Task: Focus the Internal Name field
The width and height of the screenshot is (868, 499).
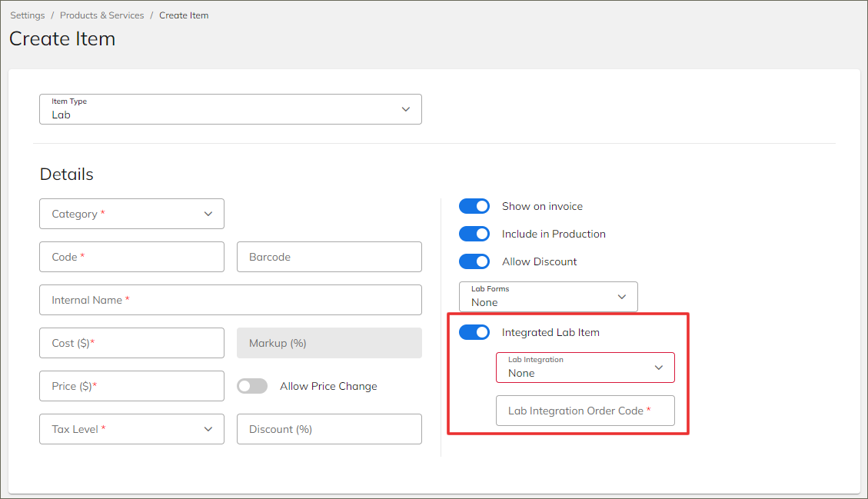Action: tap(231, 300)
